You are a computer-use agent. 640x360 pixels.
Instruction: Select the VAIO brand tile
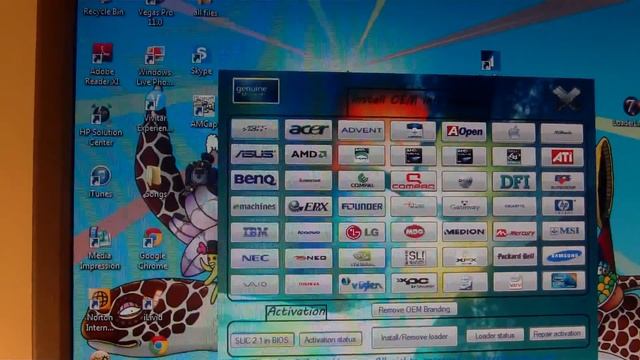coord(254,284)
